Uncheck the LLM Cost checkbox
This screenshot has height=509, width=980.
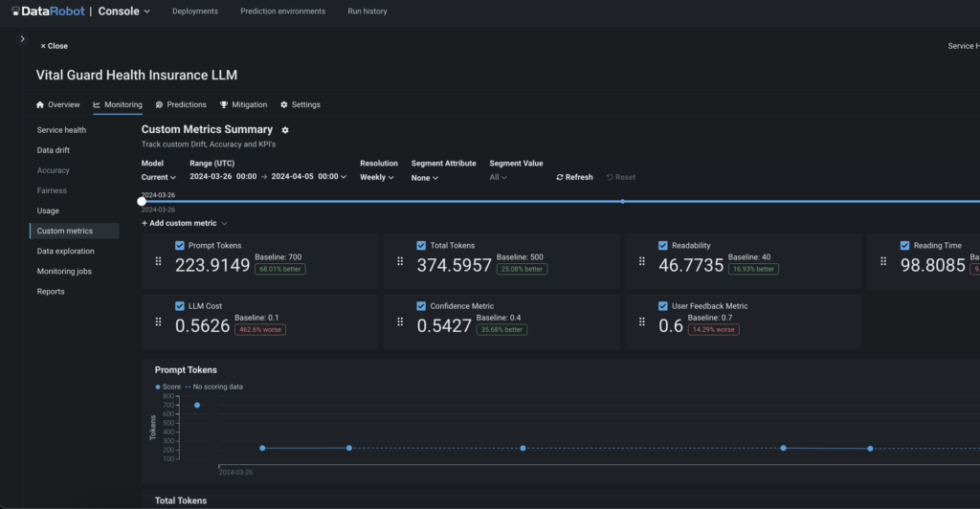pyautogui.click(x=180, y=306)
